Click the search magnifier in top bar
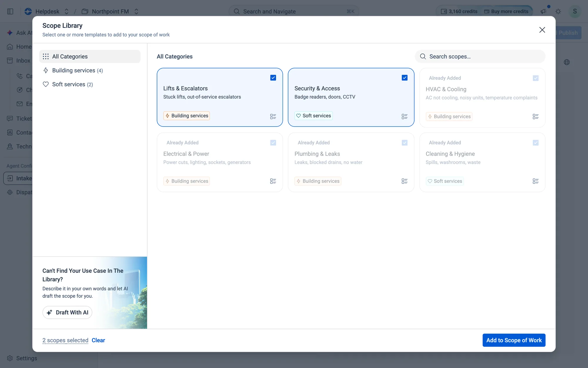This screenshot has width=588, height=368. point(237,11)
